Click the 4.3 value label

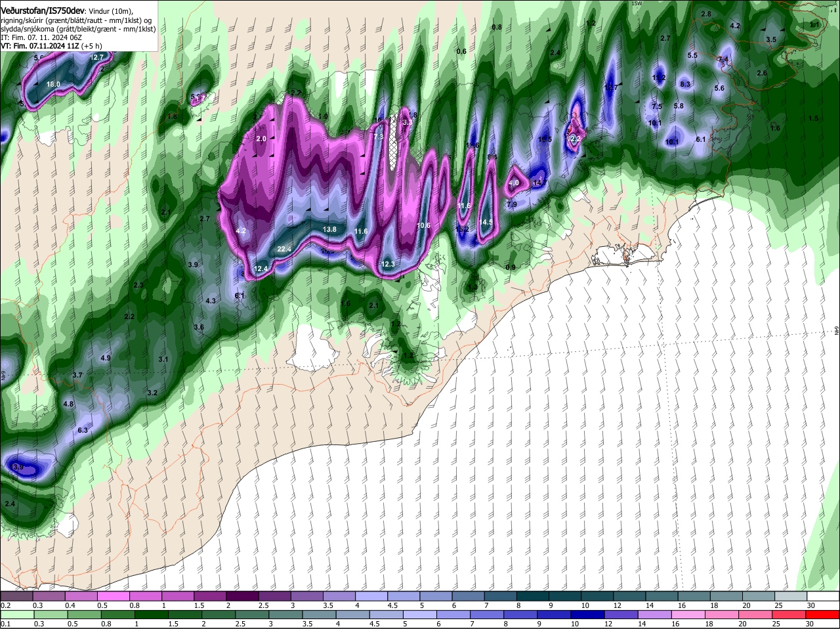click(211, 301)
